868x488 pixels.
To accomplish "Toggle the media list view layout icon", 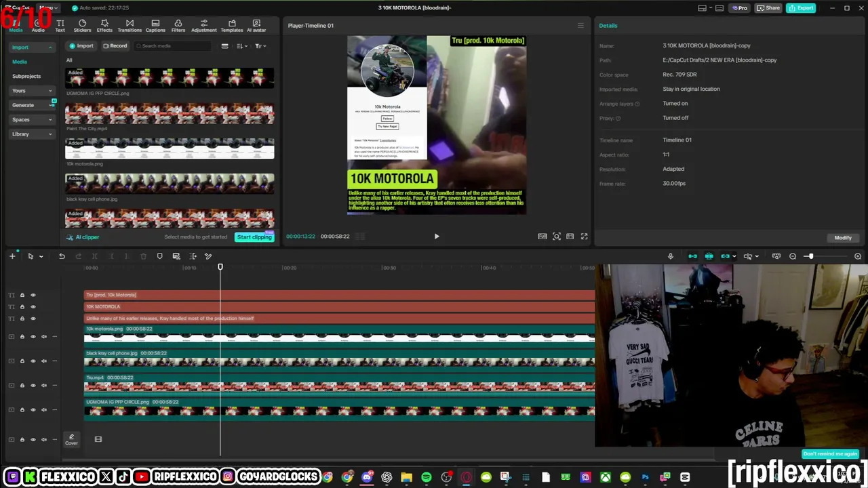I will (x=224, y=46).
